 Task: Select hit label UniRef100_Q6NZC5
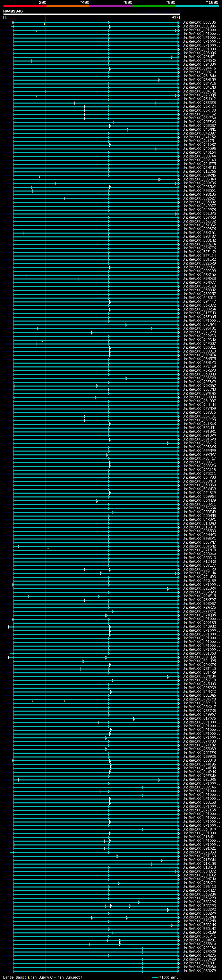click(199, 956)
